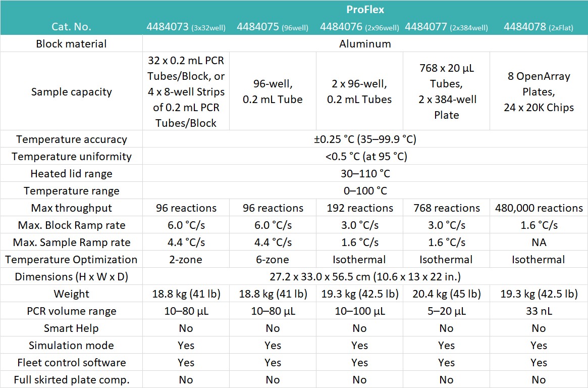Select catalog number 4484075 column header
This screenshot has width=588, height=388.
273,27
